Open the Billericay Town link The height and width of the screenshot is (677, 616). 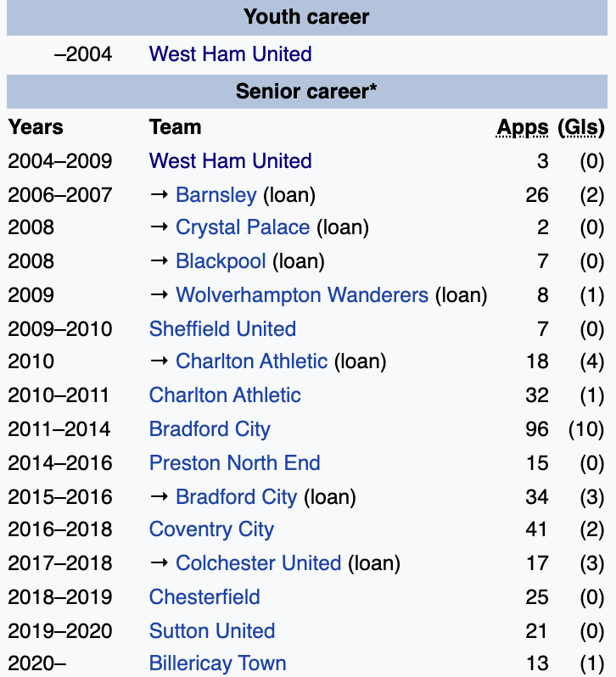[217, 663]
